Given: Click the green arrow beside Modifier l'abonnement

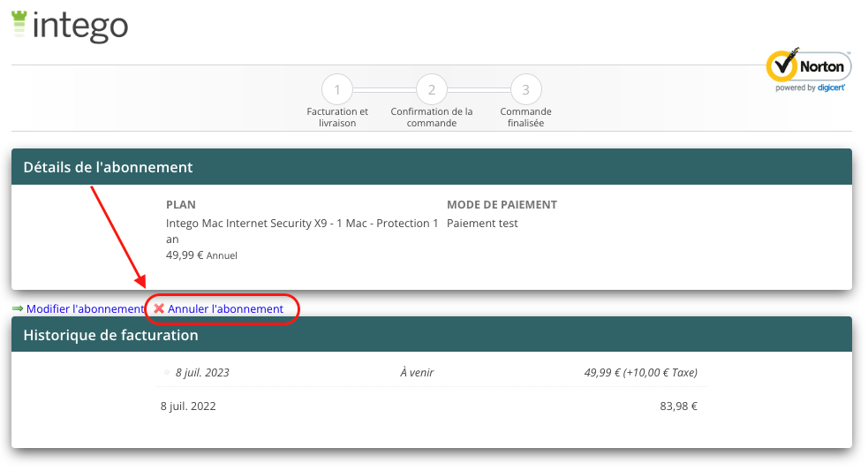Looking at the screenshot, I should (18, 308).
